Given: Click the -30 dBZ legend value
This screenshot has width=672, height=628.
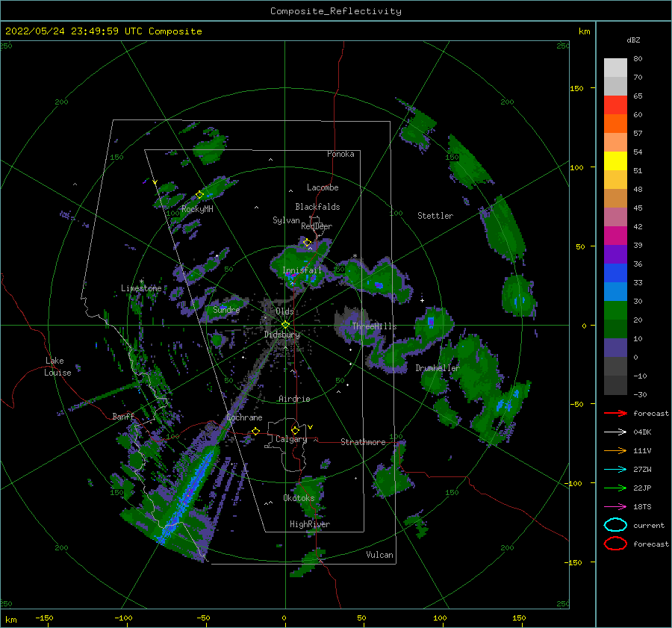Looking at the screenshot, I should (x=641, y=394).
